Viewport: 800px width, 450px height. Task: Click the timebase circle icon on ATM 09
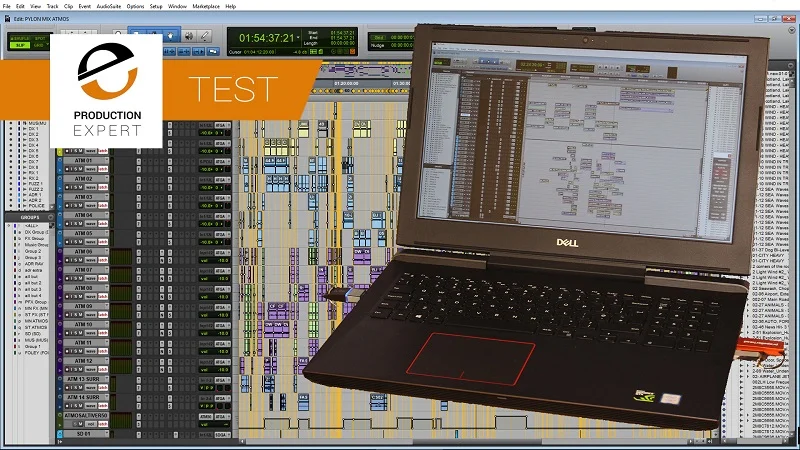(x=59, y=307)
